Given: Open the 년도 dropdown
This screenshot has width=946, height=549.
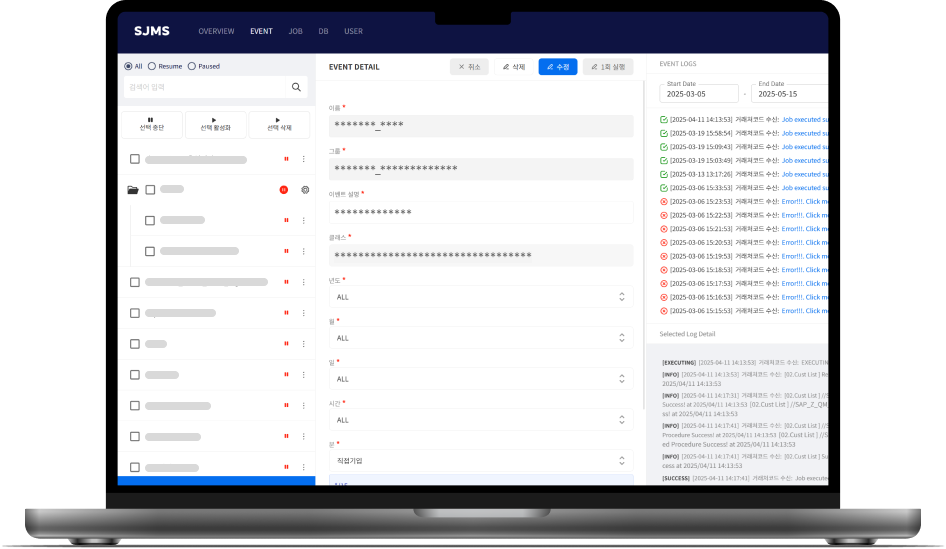Looking at the screenshot, I should (x=480, y=297).
